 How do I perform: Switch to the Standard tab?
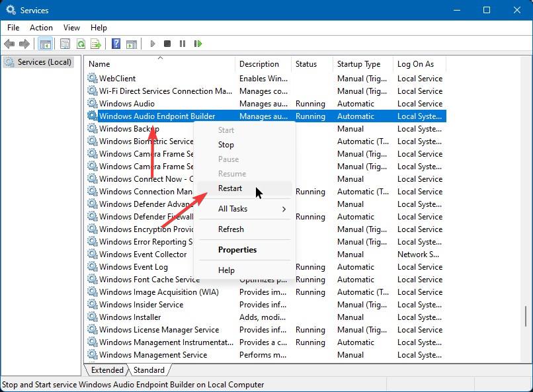click(x=149, y=370)
